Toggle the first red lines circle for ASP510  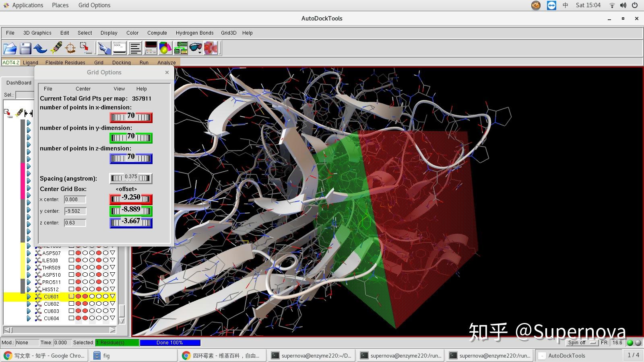click(78, 275)
